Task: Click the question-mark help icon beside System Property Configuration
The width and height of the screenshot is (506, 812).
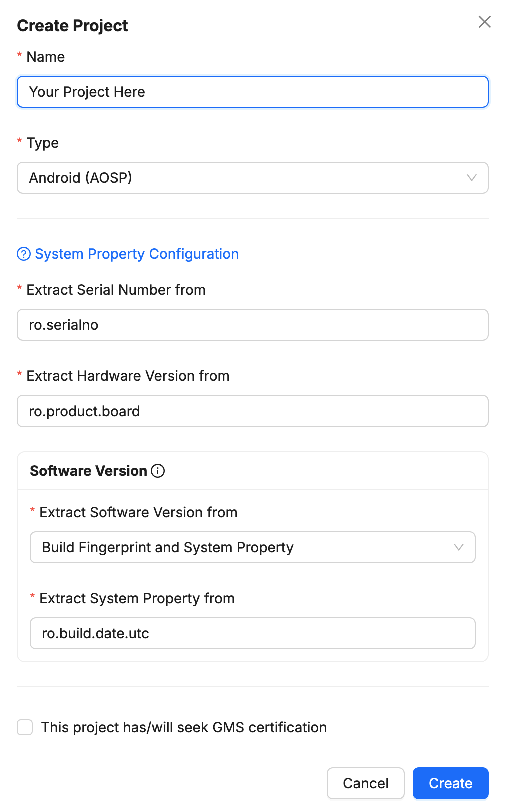Action: click(x=24, y=254)
